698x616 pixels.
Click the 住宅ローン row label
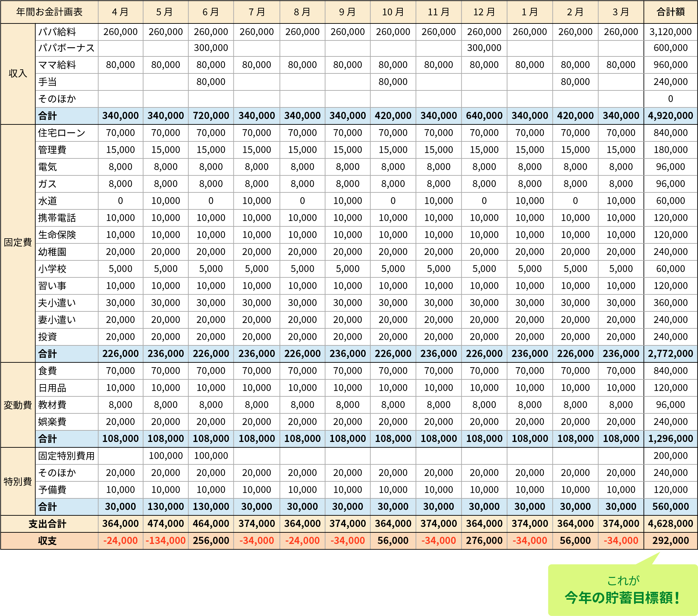[62, 133]
